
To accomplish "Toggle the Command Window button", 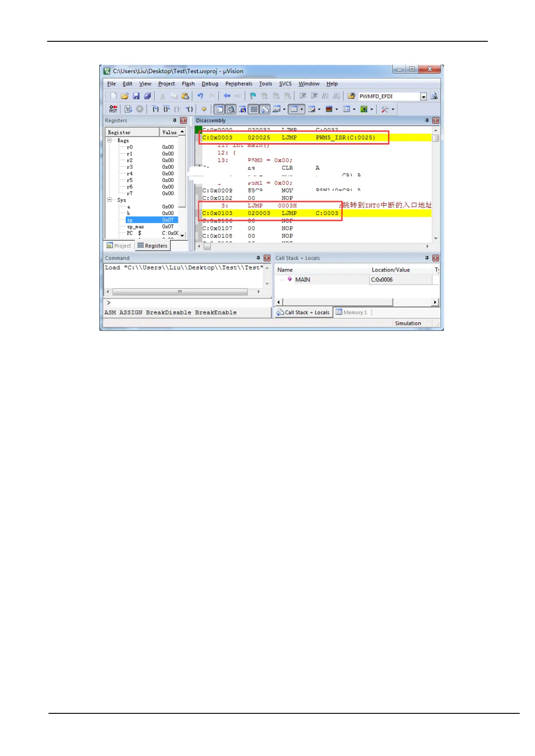I will (219, 109).
